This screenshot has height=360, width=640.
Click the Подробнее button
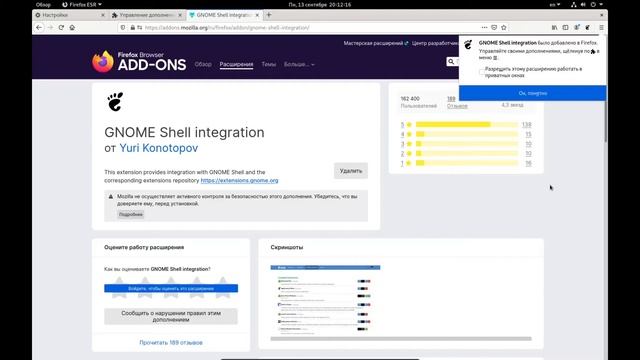click(131, 214)
